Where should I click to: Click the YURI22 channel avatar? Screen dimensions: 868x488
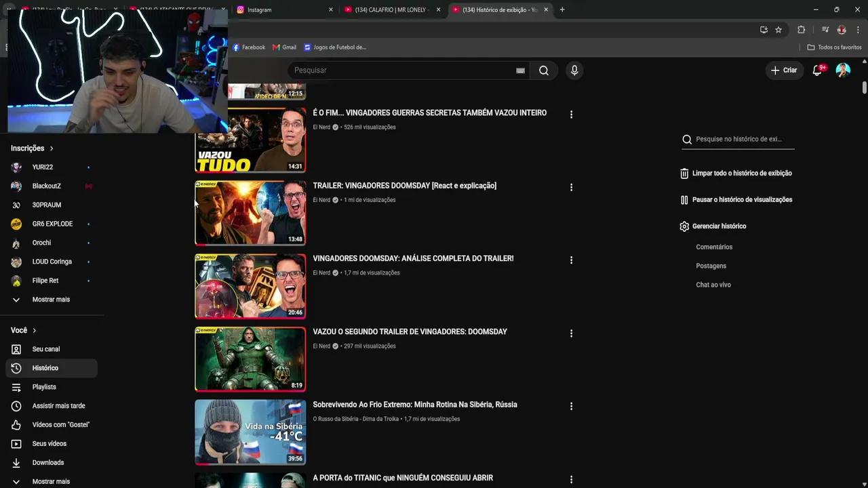tap(16, 167)
